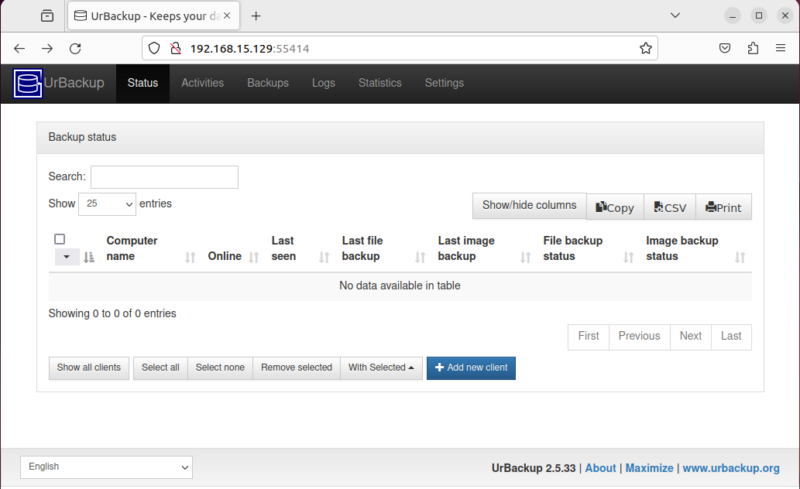The width and height of the screenshot is (800, 489).
Task: Click the insecure connection padlock icon
Action: click(x=176, y=48)
